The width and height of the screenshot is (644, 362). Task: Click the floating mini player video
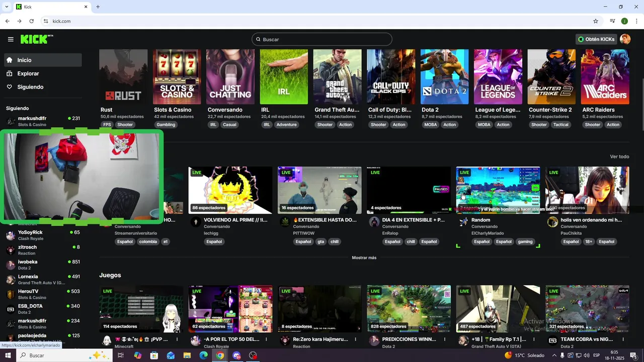(82, 176)
